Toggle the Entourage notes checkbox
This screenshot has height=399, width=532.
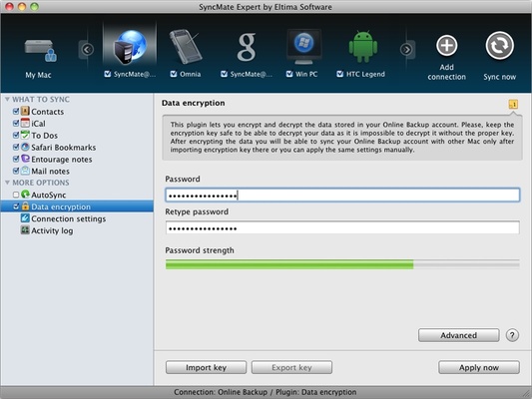point(16,159)
